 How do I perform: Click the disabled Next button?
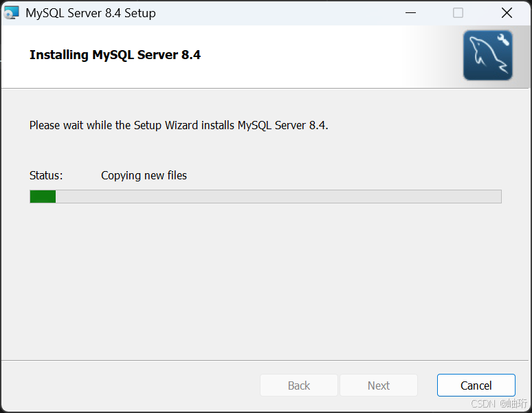(x=379, y=386)
